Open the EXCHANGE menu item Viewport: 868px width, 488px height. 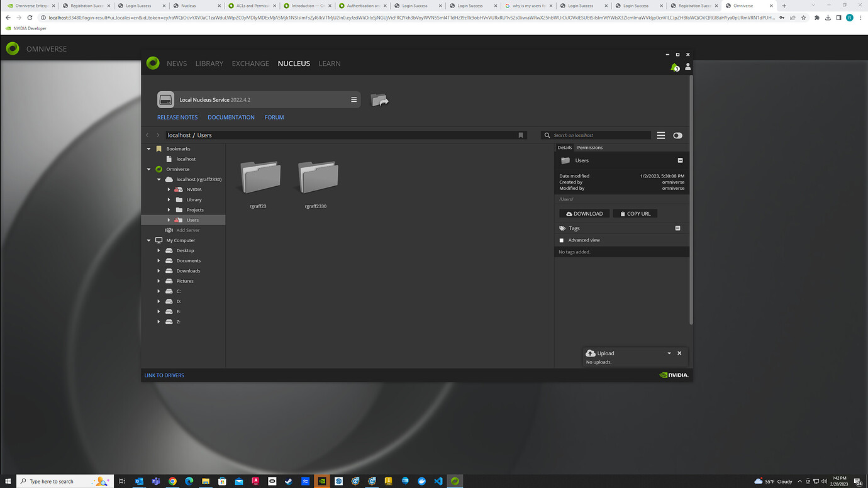[x=250, y=63]
